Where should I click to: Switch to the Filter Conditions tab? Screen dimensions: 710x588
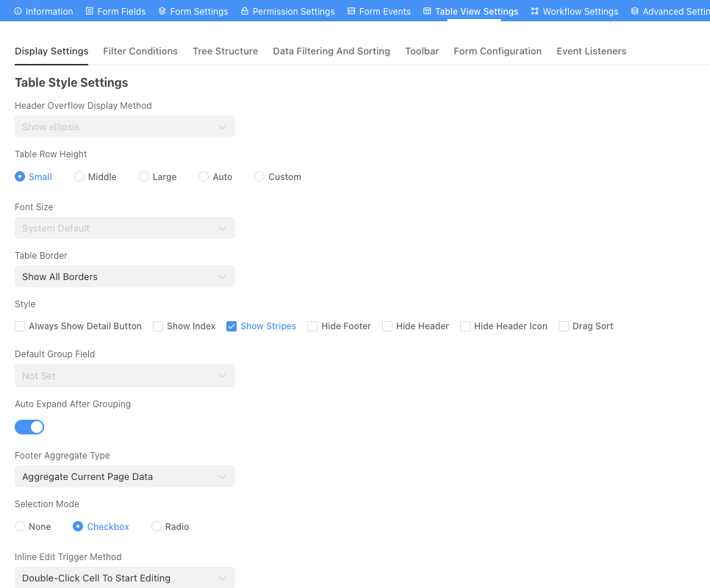(x=140, y=51)
